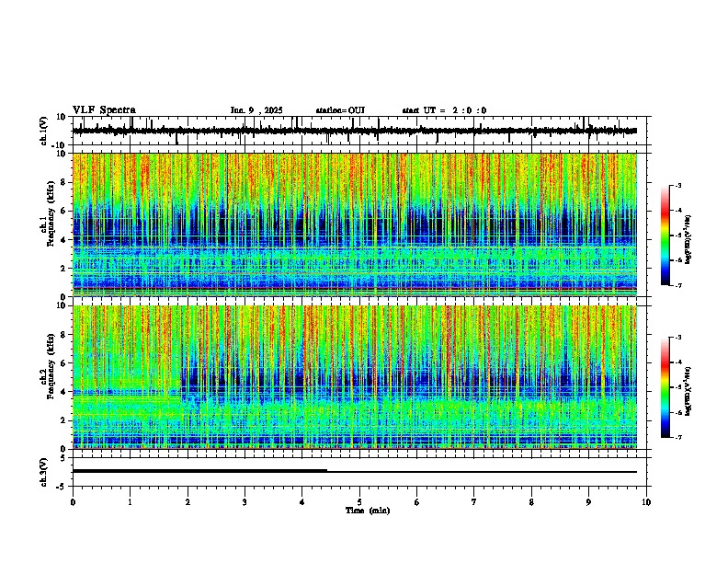The width and height of the screenshot is (728, 563).
Task: Click time-axis tick label '3'
Action: 245,502
